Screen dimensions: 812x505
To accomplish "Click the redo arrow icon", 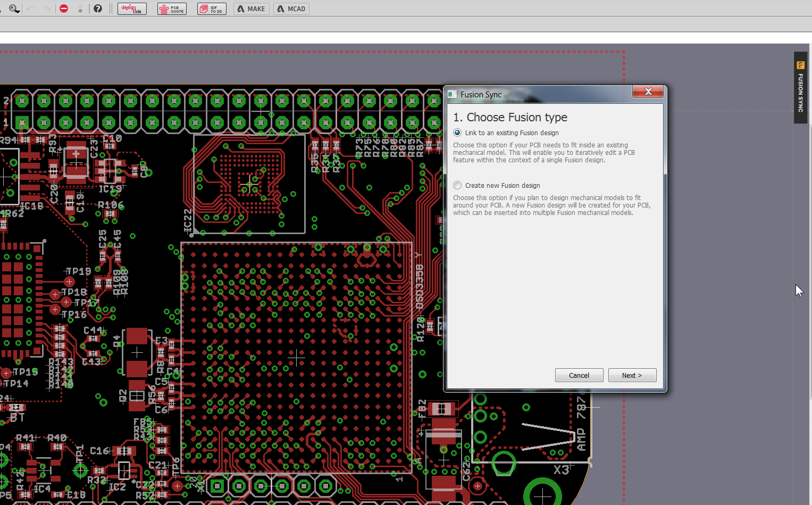I will click(47, 9).
